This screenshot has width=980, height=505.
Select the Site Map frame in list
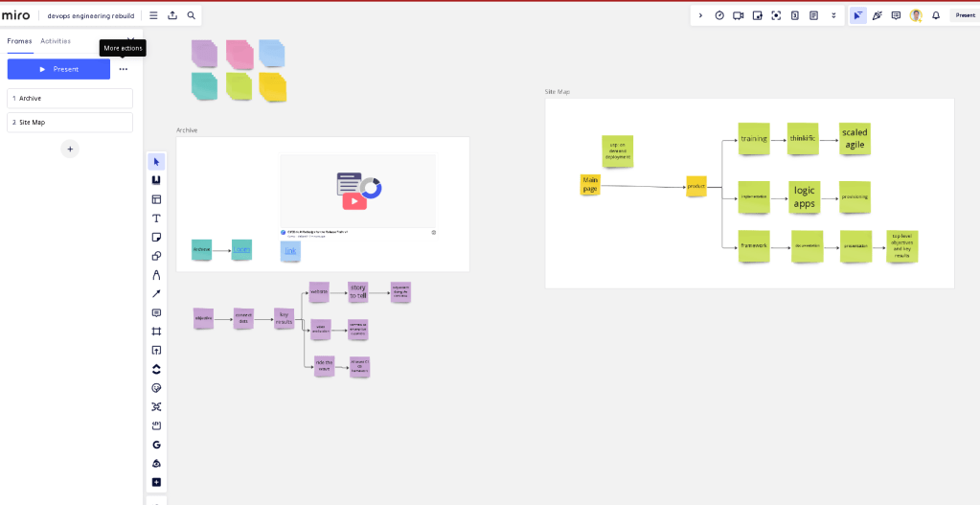[x=70, y=123]
